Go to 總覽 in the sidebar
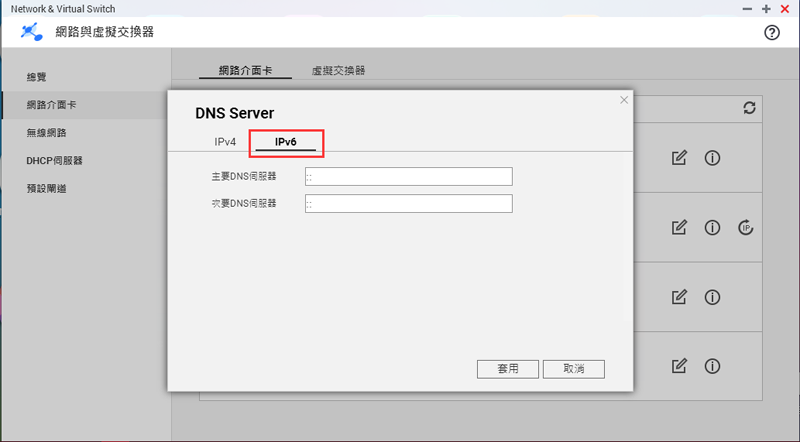Screen dimensions: 800x442 [37, 77]
